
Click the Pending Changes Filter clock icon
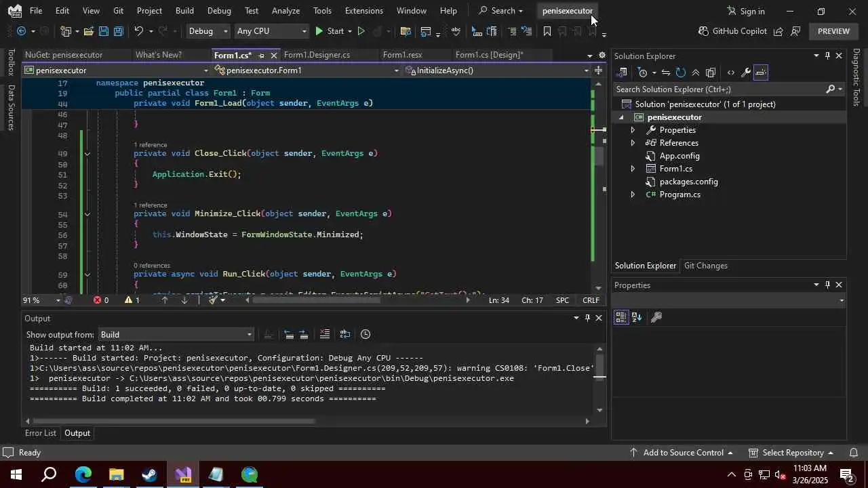pos(643,73)
